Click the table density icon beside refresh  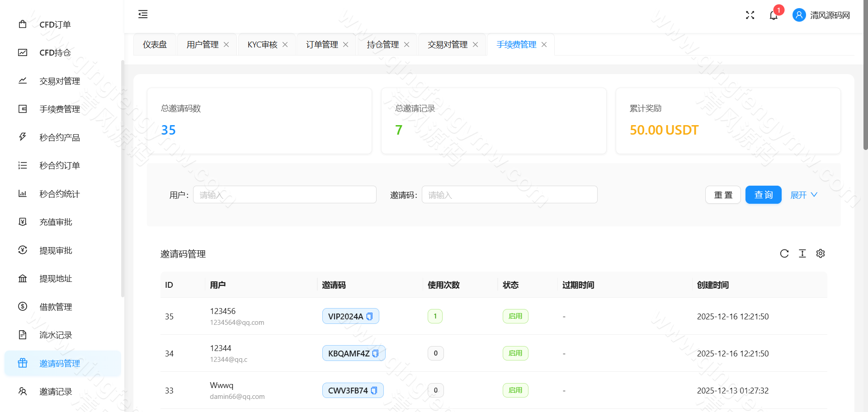tap(802, 253)
